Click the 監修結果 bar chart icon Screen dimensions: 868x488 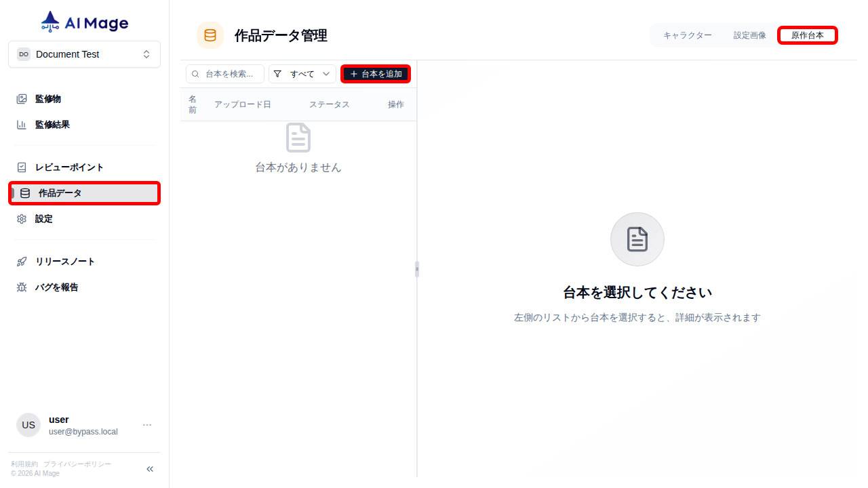pyautogui.click(x=21, y=124)
